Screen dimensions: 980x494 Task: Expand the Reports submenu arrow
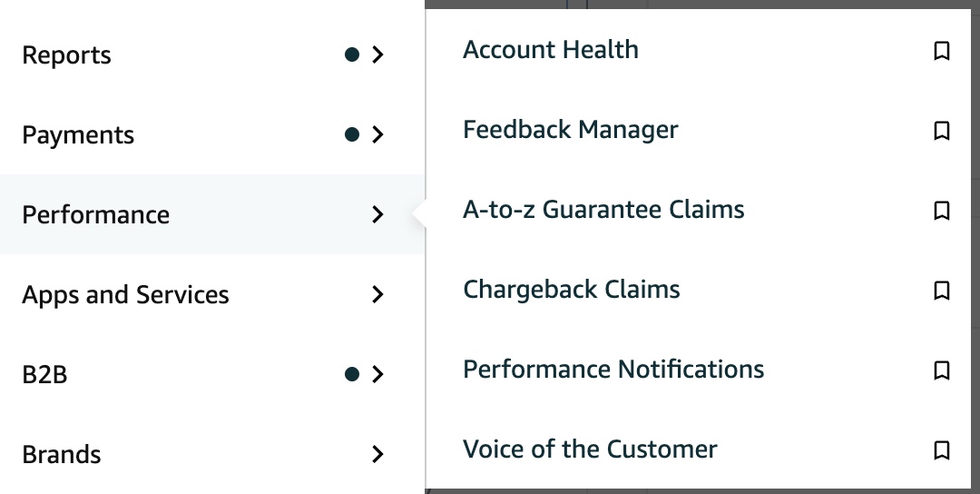[x=378, y=55]
